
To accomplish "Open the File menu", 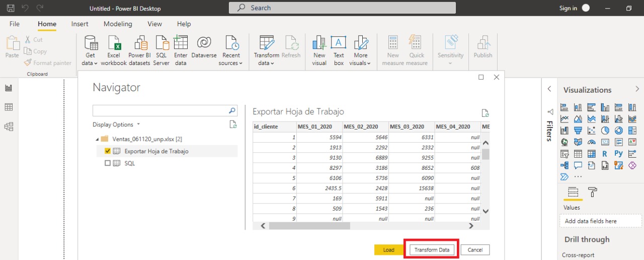I will [x=15, y=24].
